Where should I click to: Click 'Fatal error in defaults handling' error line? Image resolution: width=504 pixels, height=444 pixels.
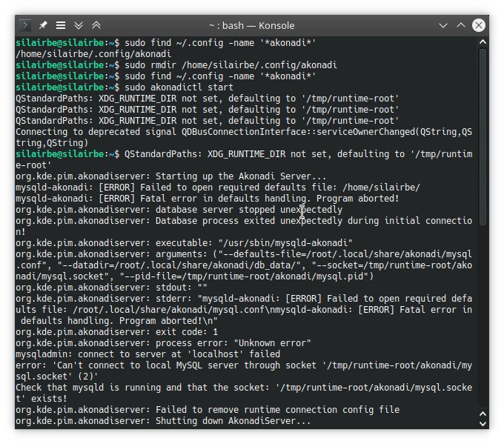point(208,199)
